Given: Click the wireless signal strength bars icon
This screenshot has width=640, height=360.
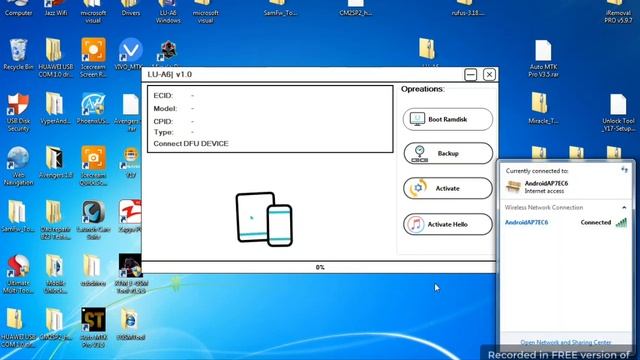Looking at the screenshot, I should [621, 222].
